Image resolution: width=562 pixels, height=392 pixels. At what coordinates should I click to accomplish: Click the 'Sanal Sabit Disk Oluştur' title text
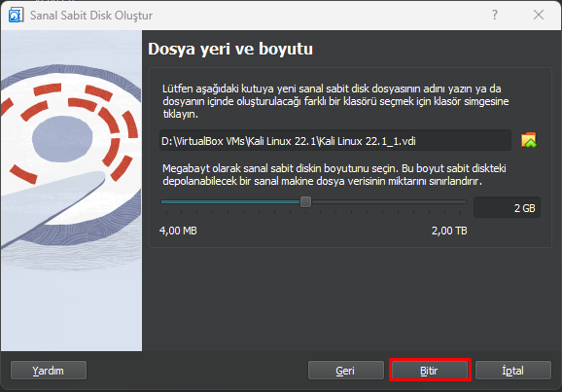coord(91,16)
